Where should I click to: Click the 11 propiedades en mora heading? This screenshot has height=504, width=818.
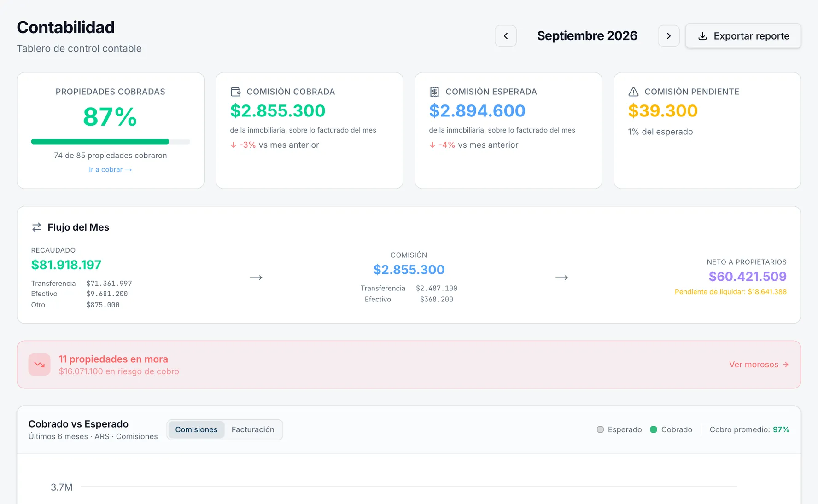[x=113, y=359]
